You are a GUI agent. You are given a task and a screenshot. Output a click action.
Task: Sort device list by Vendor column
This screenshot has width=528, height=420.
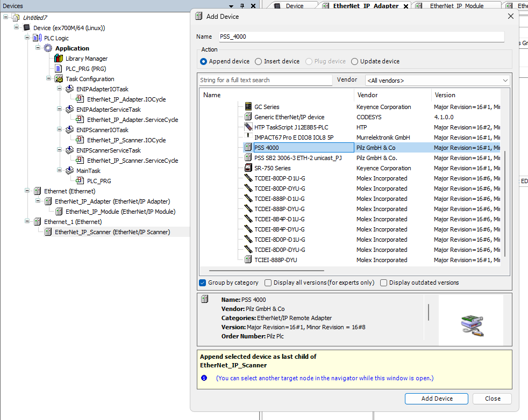393,95
